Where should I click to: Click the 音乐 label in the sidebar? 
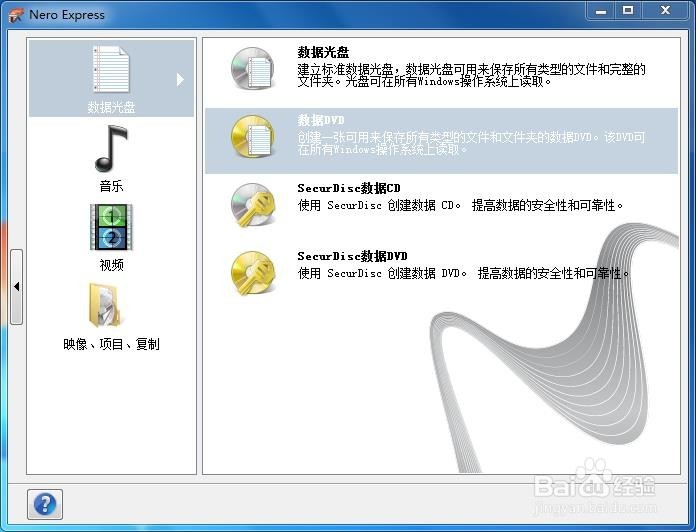(111, 186)
